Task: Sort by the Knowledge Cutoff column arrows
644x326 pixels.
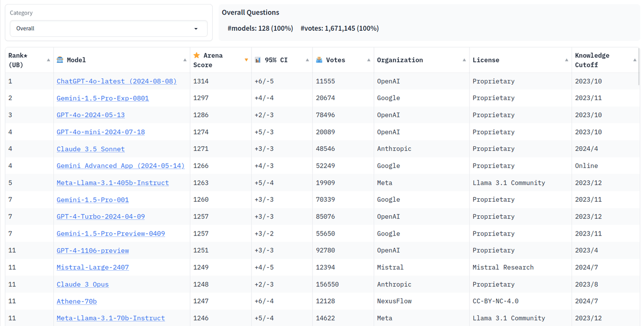Action: point(634,60)
